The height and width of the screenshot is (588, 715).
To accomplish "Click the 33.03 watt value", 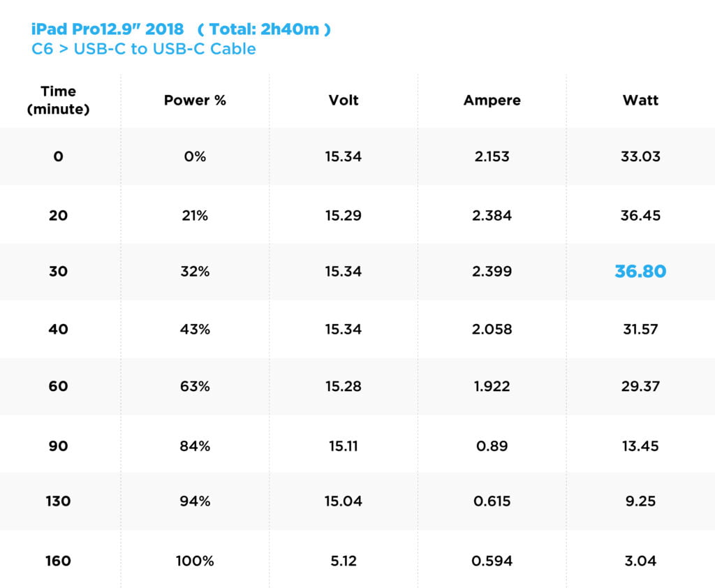I will [640, 156].
